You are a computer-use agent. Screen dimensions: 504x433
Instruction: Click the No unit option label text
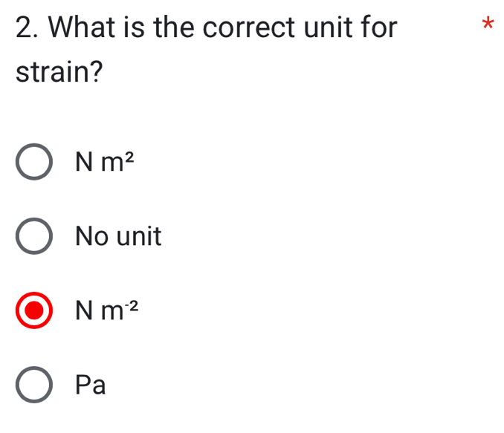click(x=118, y=237)
